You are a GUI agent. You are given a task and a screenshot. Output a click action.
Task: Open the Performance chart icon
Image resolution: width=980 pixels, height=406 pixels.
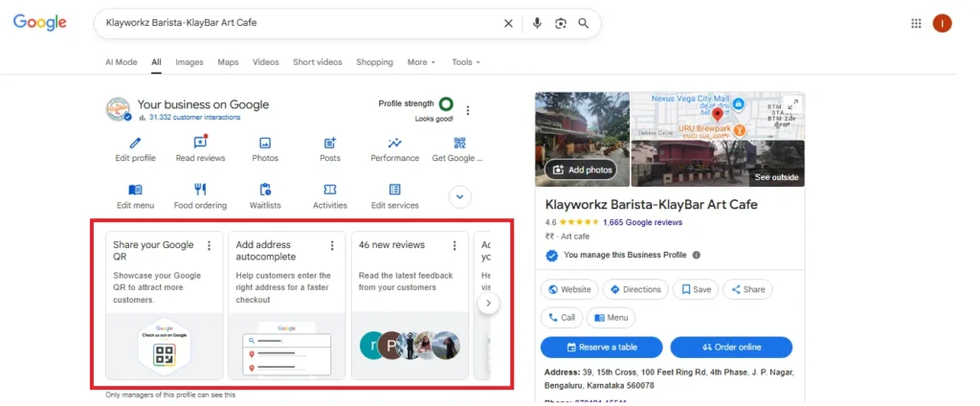click(394, 143)
